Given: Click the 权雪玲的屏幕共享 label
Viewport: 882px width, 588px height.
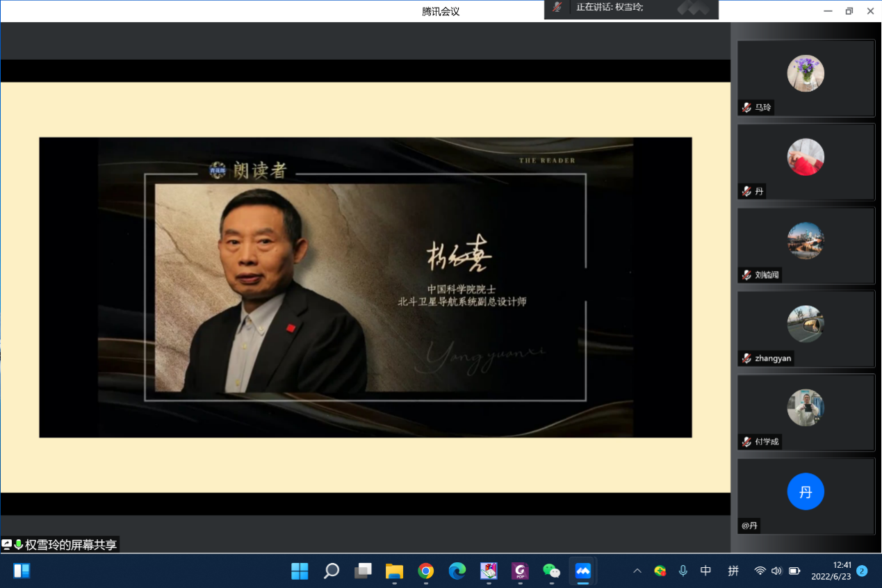Looking at the screenshot, I should tap(70, 545).
